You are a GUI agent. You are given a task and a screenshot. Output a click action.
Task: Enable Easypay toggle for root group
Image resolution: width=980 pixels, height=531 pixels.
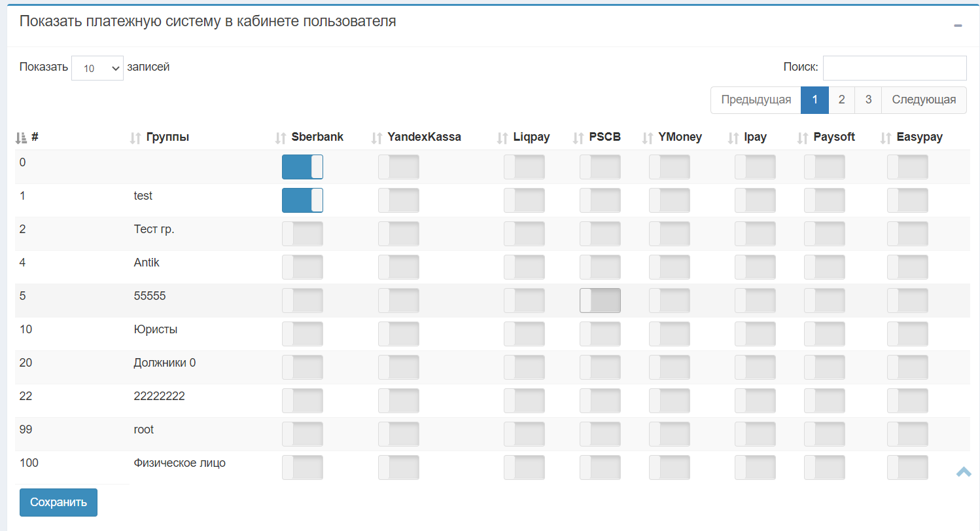coord(907,434)
